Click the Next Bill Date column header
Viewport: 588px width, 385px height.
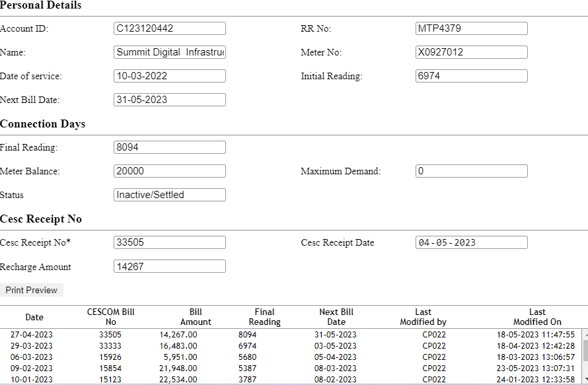pyautogui.click(x=336, y=317)
